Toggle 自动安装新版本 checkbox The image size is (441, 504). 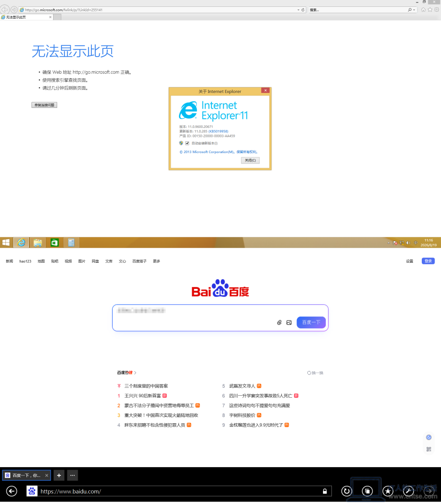[x=187, y=143]
